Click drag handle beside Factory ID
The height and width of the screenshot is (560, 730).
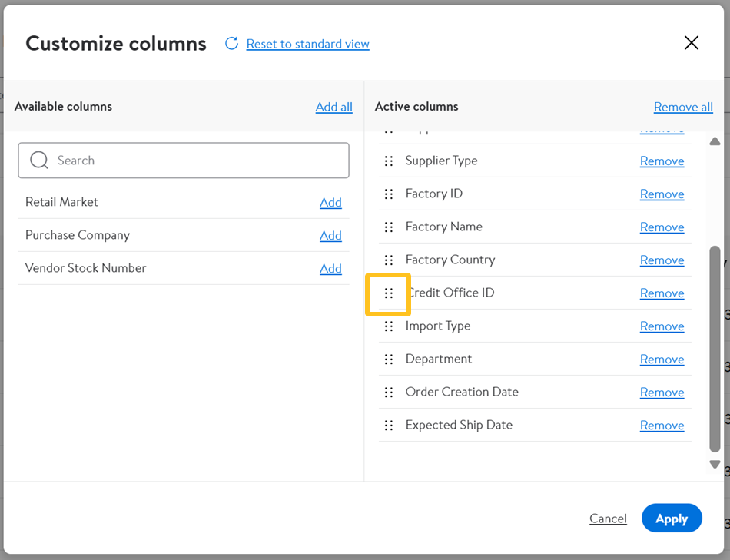[x=389, y=194]
